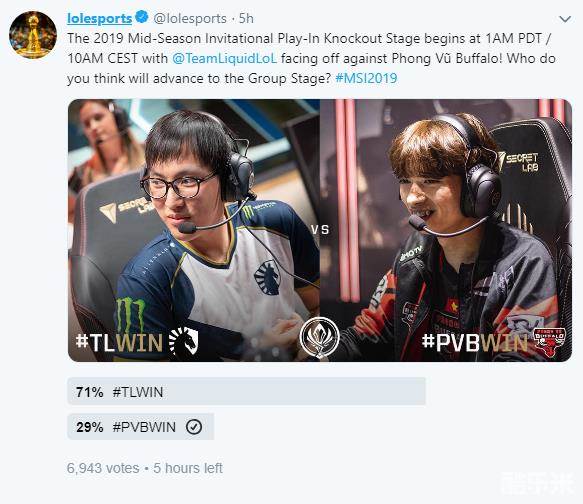Click the #TLWIN poll result bar
The image size is (583, 504).
pyautogui.click(x=246, y=391)
